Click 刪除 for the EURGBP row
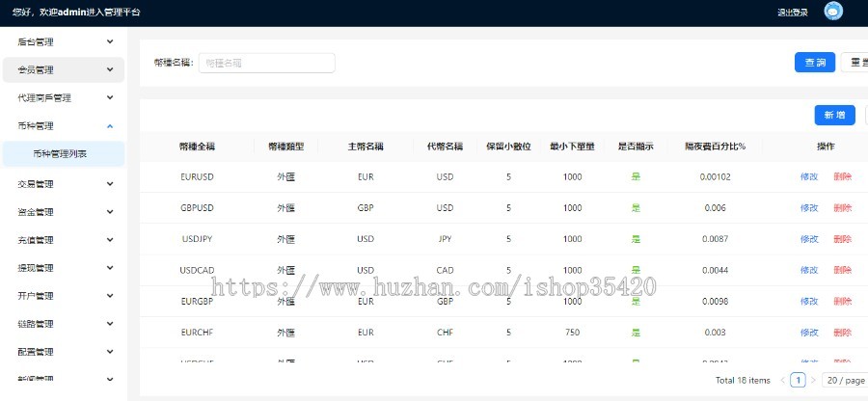This screenshot has width=868, height=401. pos(843,302)
